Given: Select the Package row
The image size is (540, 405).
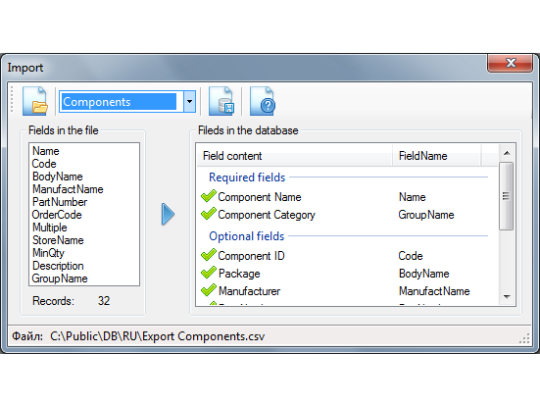Looking at the screenshot, I should (347, 273).
